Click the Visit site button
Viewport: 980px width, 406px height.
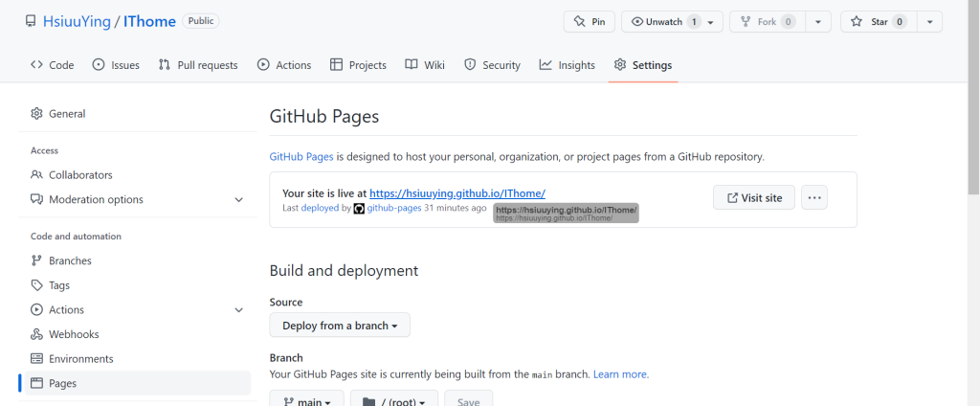tap(754, 197)
